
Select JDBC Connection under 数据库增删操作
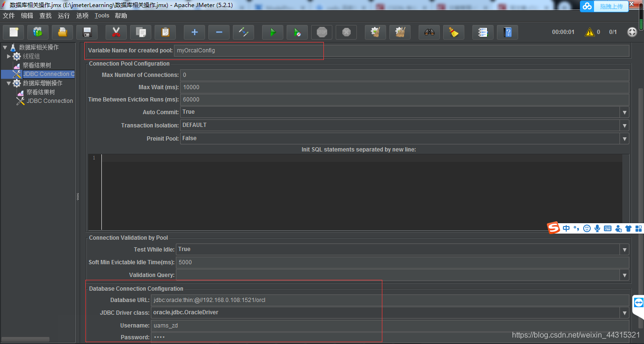tap(50, 101)
